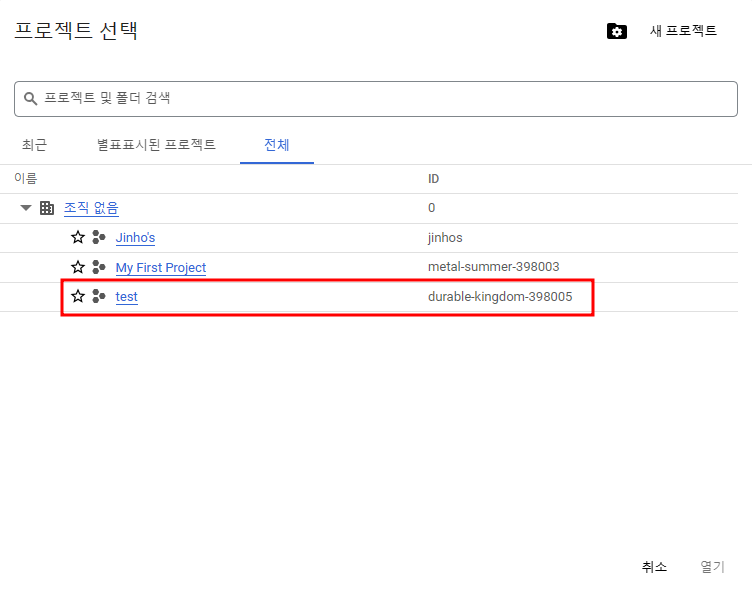Switch to the 별표표시된 프로젝트 tab
This screenshot has height=598, width=752.
point(156,145)
